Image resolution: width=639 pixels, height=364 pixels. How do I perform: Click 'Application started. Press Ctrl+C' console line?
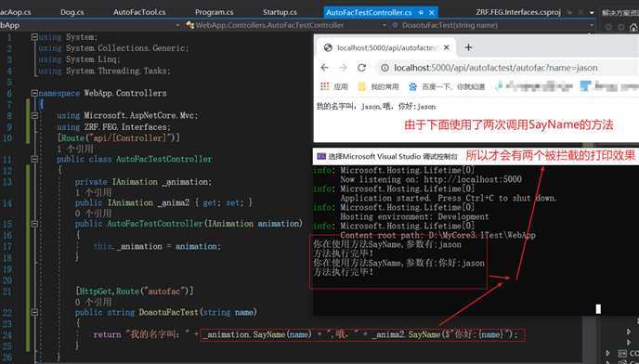coord(449,198)
